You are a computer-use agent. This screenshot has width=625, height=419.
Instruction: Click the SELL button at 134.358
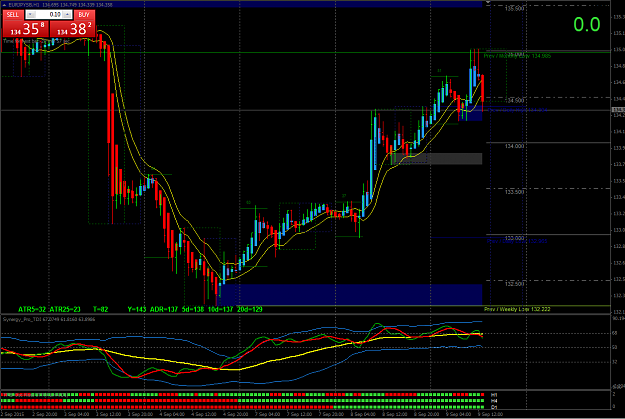tap(26, 29)
